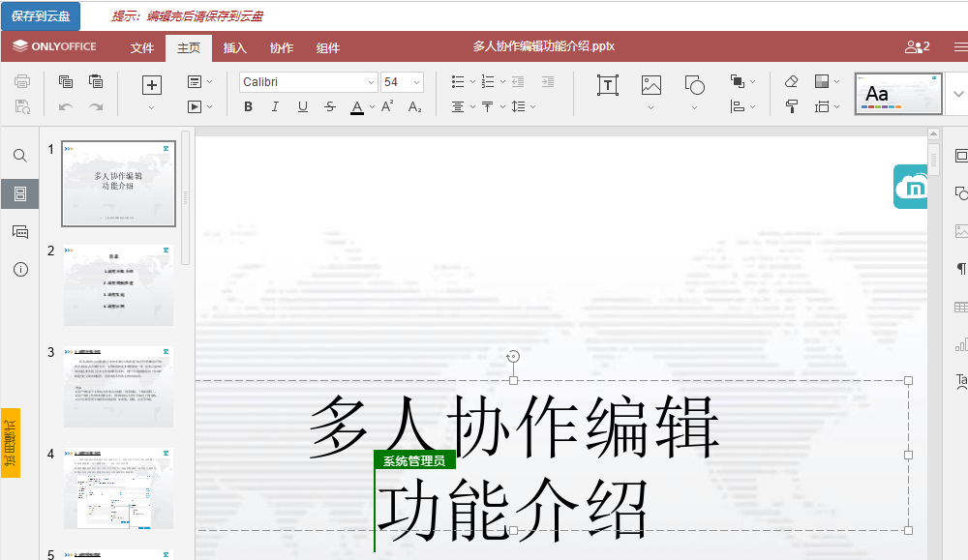Click the redo arrow
968x560 pixels.
click(96, 106)
